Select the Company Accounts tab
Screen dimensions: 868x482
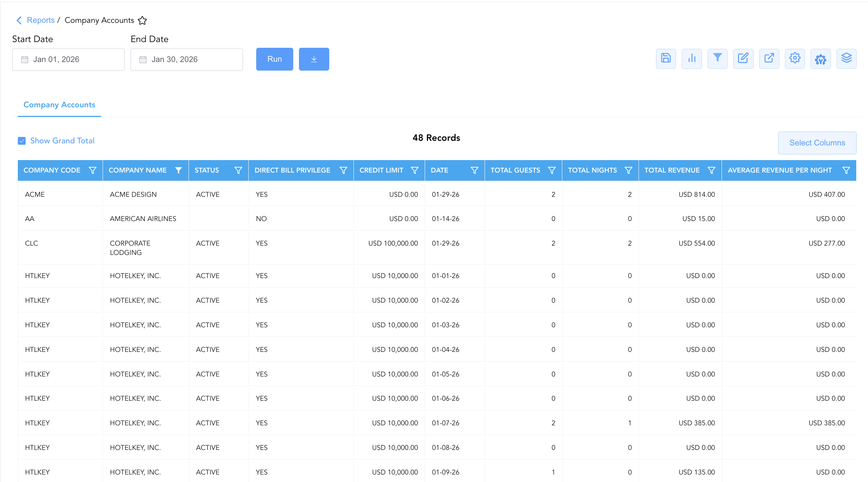pyautogui.click(x=59, y=105)
